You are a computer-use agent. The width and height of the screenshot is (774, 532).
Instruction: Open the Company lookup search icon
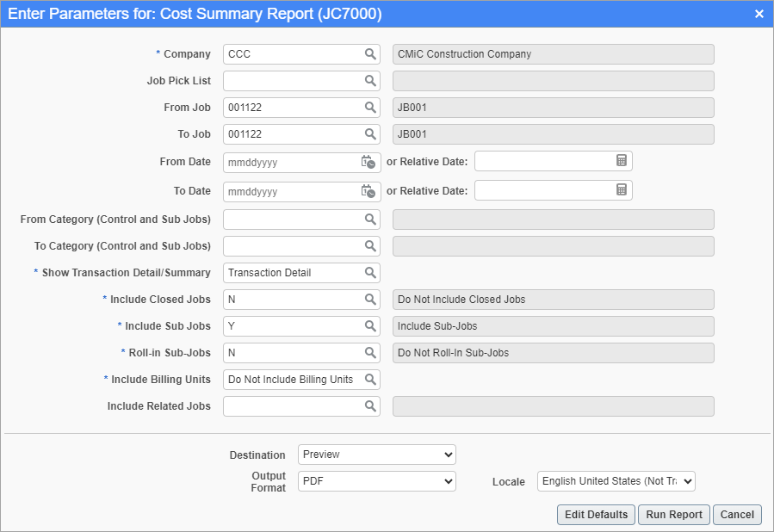pos(370,53)
